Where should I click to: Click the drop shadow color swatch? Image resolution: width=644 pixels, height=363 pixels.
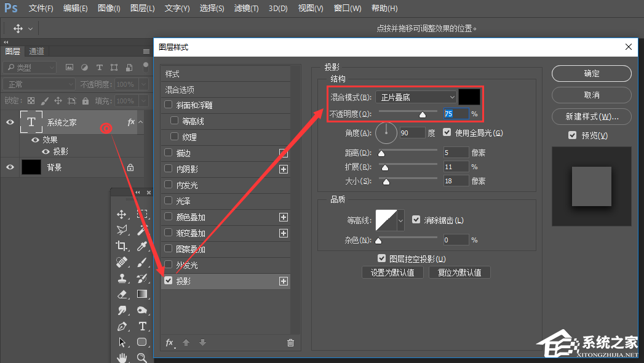coord(470,97)
